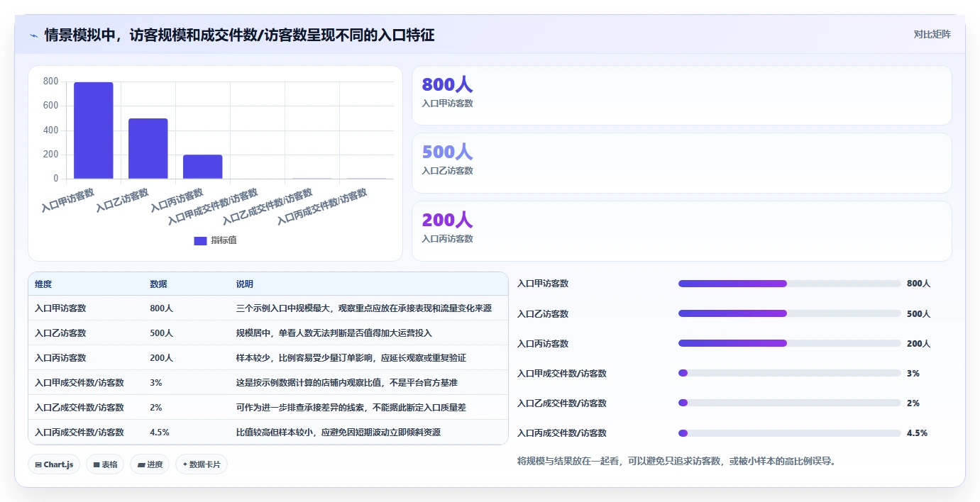Viewport: 980px width, 502px height.
Task: Click the 数据 column header
Action: 158,284
